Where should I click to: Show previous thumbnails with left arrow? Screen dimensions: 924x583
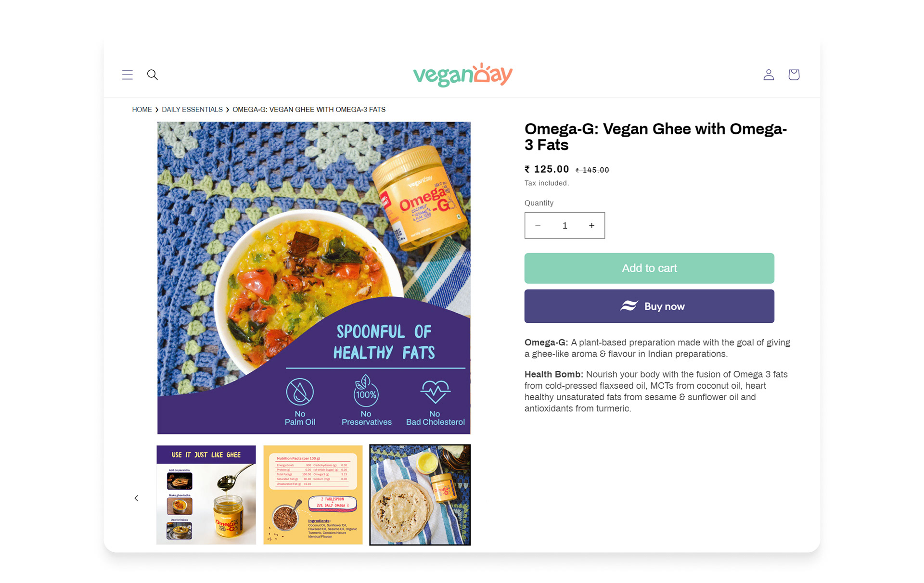click(x=136, y=498)
